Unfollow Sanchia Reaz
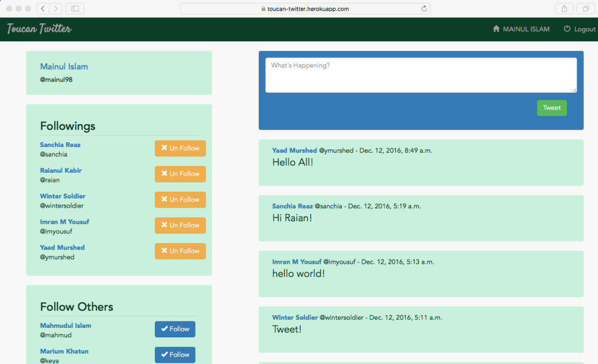This screenshot has height=364, width=598. point(180,148)
